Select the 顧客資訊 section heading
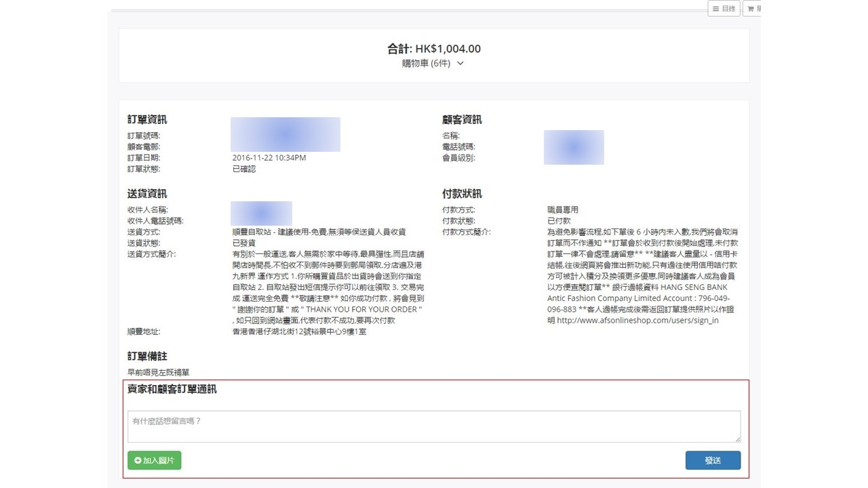The height and width of the screenshot is (488, 868). click(462, 120)
